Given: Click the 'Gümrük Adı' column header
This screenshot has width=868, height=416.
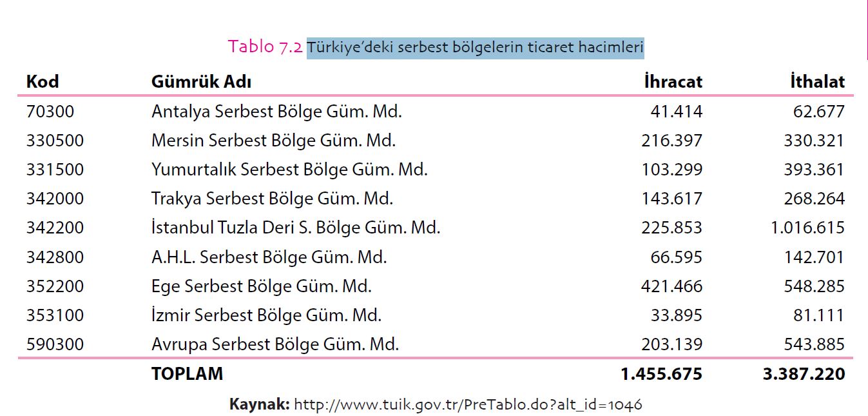Looking at the screenshot, I should tap(201, 82).
